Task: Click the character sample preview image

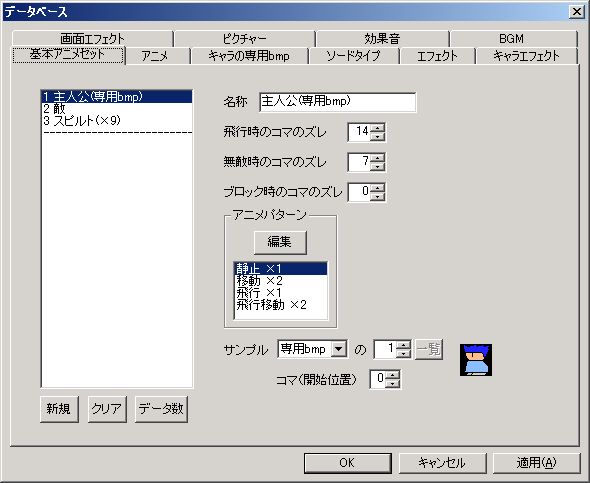Action: [x=476, y=360]
